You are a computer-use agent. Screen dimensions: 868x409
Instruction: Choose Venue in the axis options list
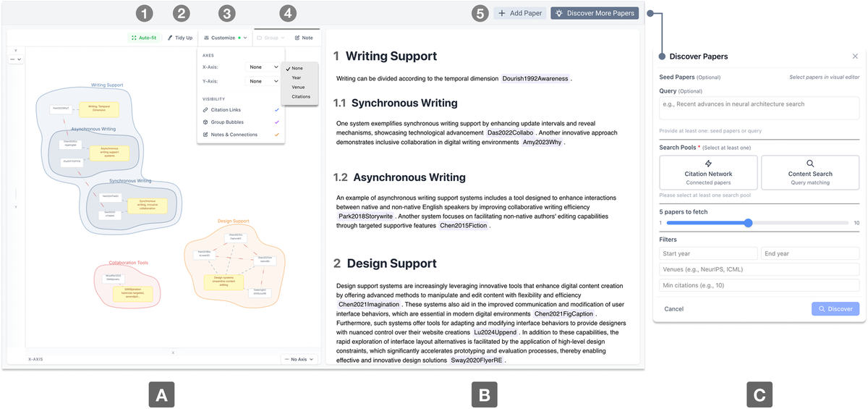tap(299, 87)
